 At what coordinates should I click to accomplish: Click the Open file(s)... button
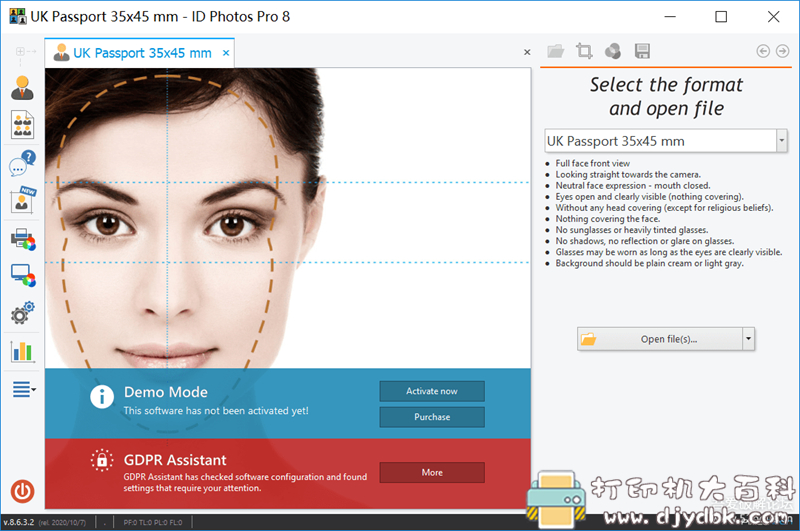[660, 339]
